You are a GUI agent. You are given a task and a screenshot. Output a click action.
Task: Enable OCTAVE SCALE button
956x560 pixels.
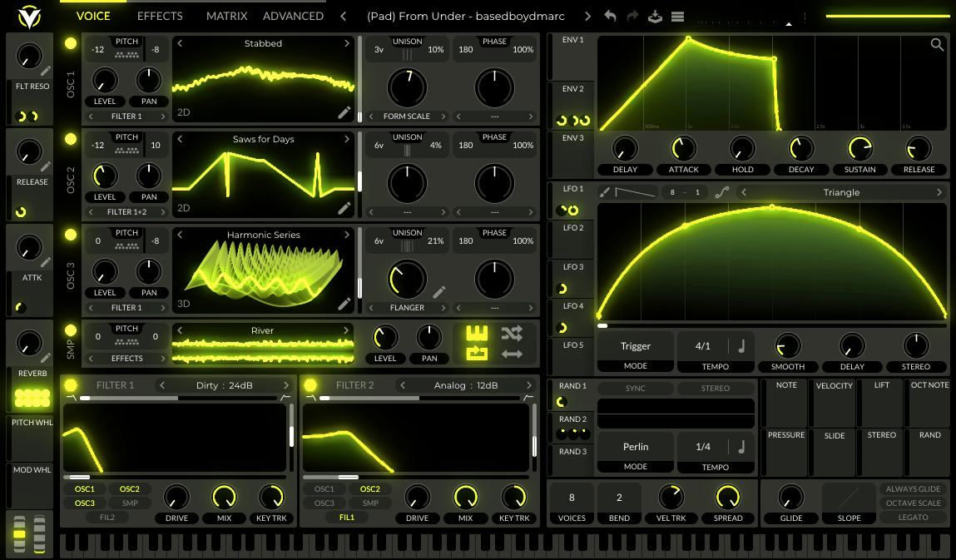click(913, 503)
